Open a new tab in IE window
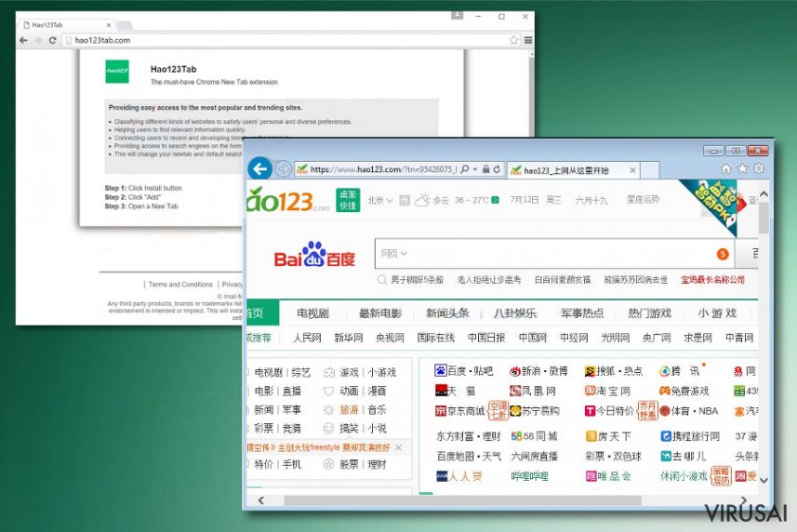The width and height of the screenshot is (797, 532). tap(649, 169)
